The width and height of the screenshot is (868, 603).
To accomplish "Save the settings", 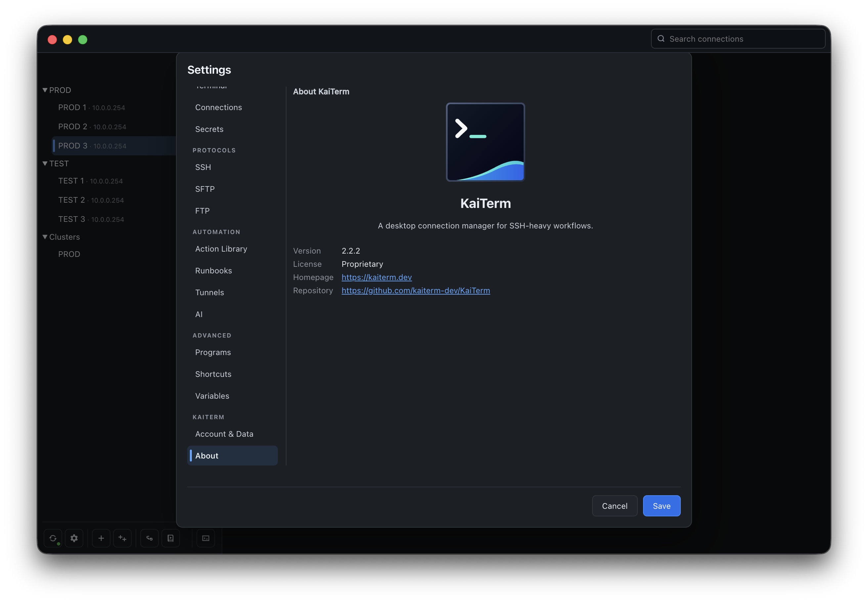I will pyautogui.click(x=662, y=506).
